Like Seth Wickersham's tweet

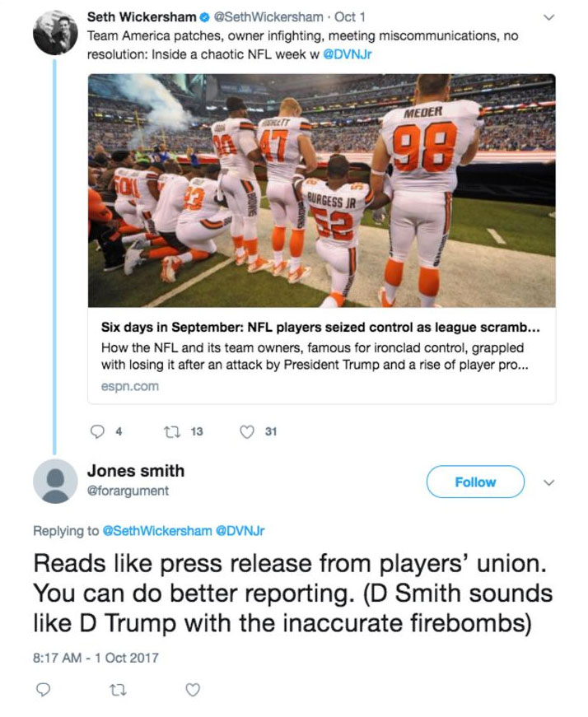pos(246,431)
